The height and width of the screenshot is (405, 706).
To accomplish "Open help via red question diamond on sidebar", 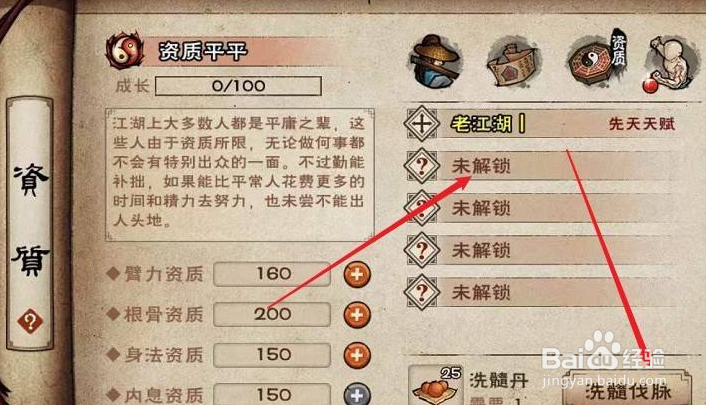I will point(30,322).
